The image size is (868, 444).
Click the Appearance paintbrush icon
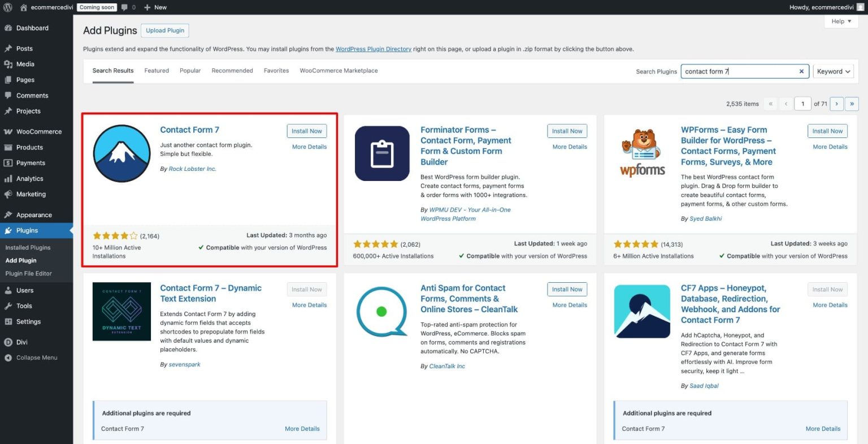(x=8, y=215)
